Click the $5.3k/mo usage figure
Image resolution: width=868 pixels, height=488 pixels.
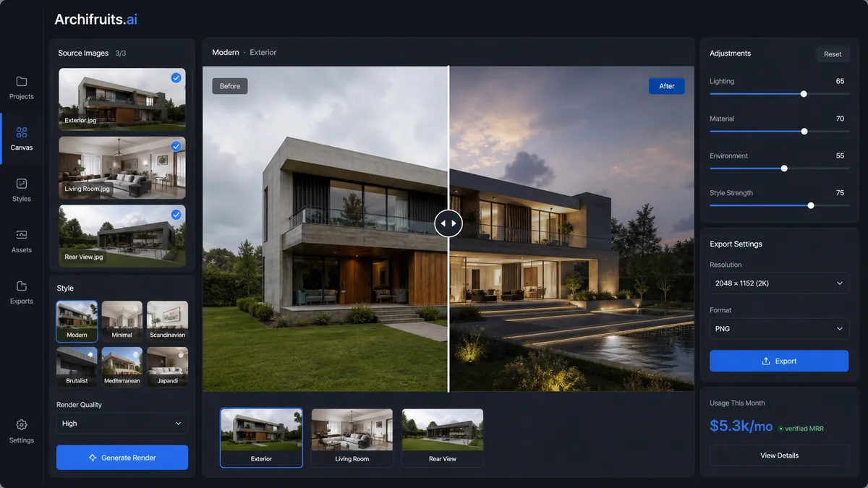[741, 427]
